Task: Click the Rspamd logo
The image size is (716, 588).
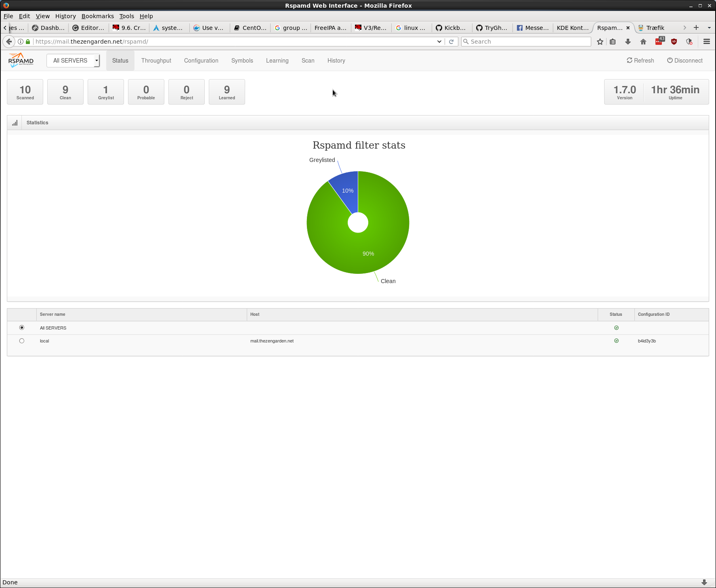Action: pyautogui.click(x=21, y=60)
